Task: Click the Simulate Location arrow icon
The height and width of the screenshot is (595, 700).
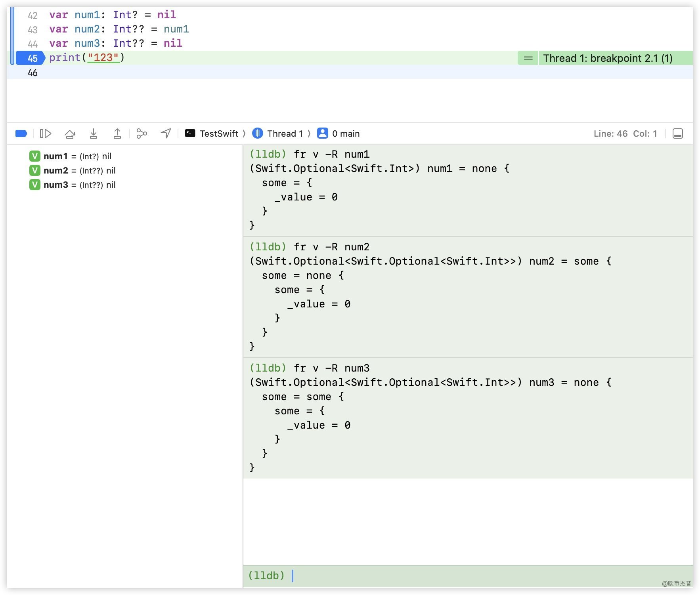Action: (166, 133)
